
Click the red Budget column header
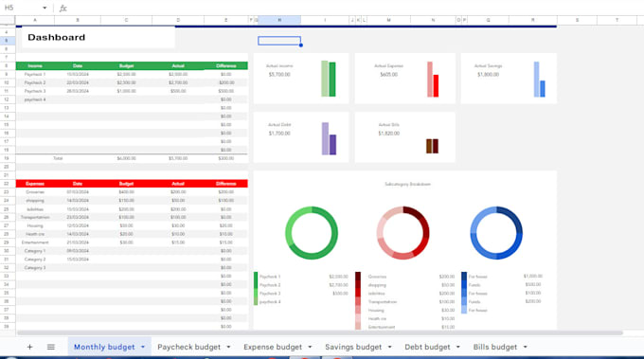click(126, 184)
